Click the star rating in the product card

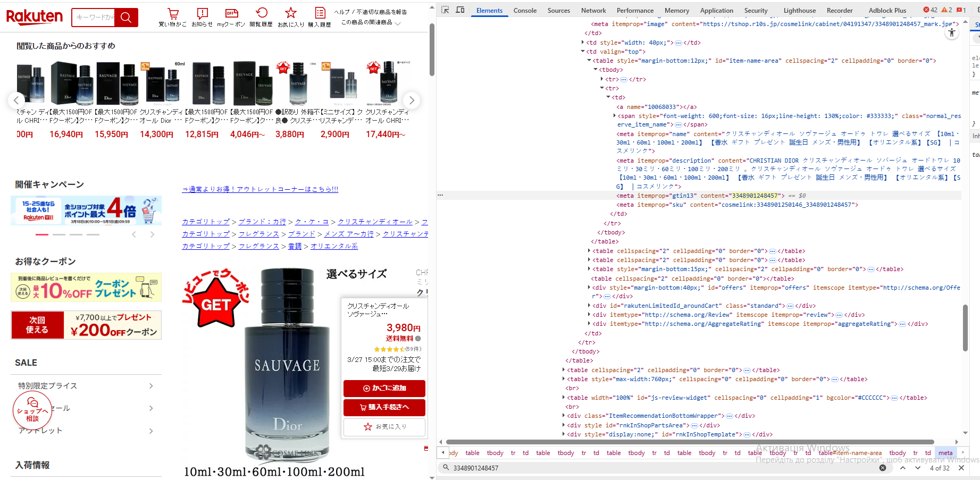click(x=389, y=349)
